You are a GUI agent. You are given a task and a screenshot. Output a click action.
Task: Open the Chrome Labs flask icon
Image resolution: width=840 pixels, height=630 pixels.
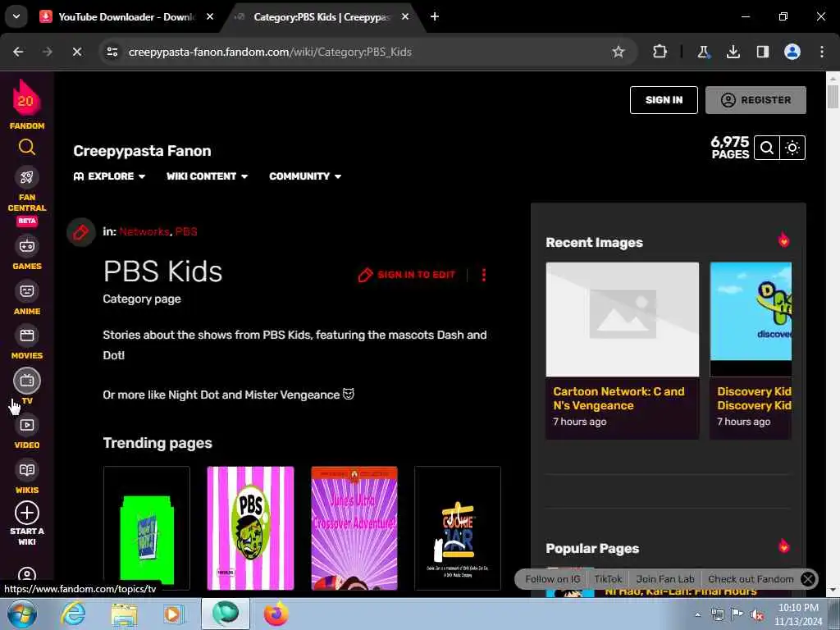(x=703, y=52)
